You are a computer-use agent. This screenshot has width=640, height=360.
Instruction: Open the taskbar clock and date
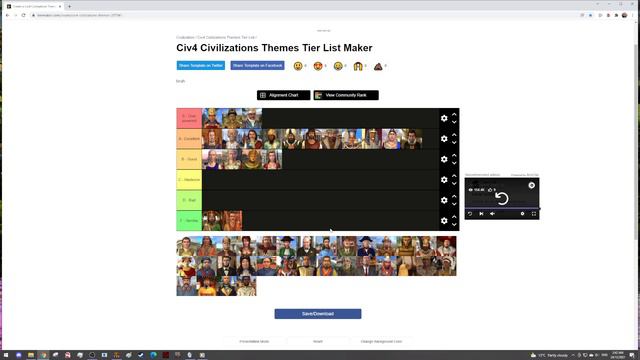[x=618, y=355]
